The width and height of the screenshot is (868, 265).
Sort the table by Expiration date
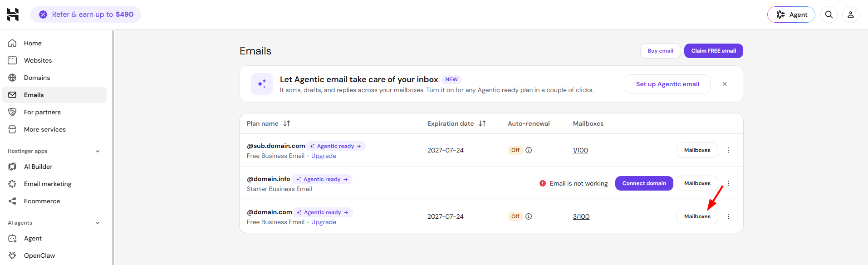pyautogui.click(x=482, y=123)
